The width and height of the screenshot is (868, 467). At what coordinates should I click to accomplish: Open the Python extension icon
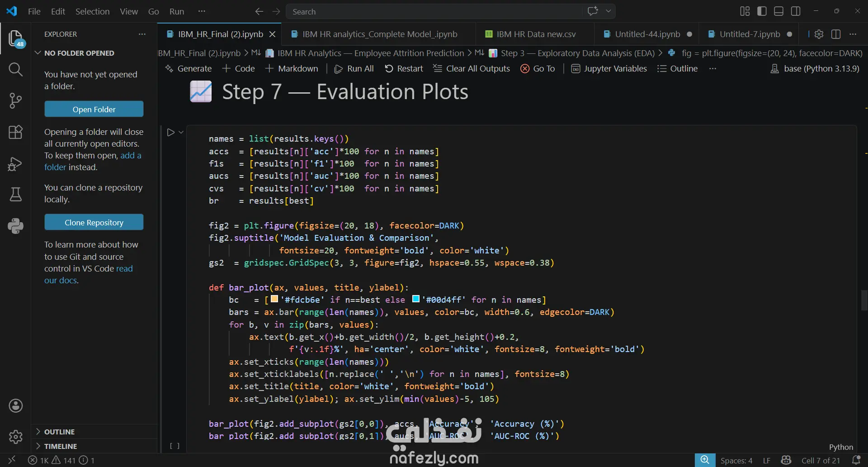tap(15, 226)
